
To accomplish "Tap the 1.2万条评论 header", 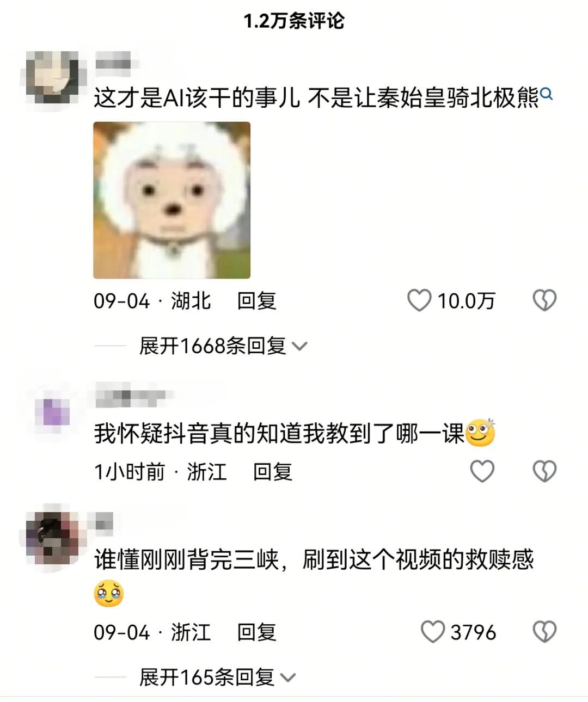I will click(x=294, y=21).
